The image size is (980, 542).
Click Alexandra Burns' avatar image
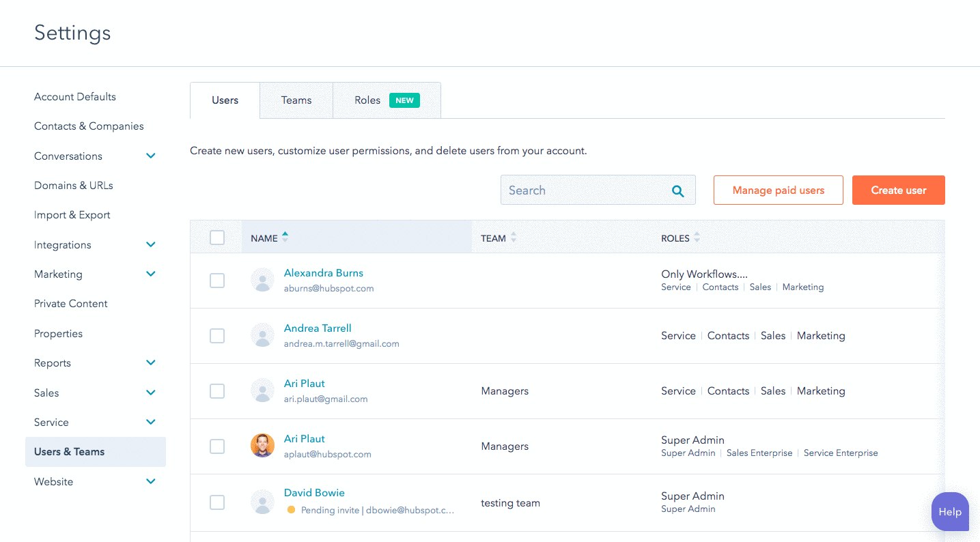pos(262,280)
